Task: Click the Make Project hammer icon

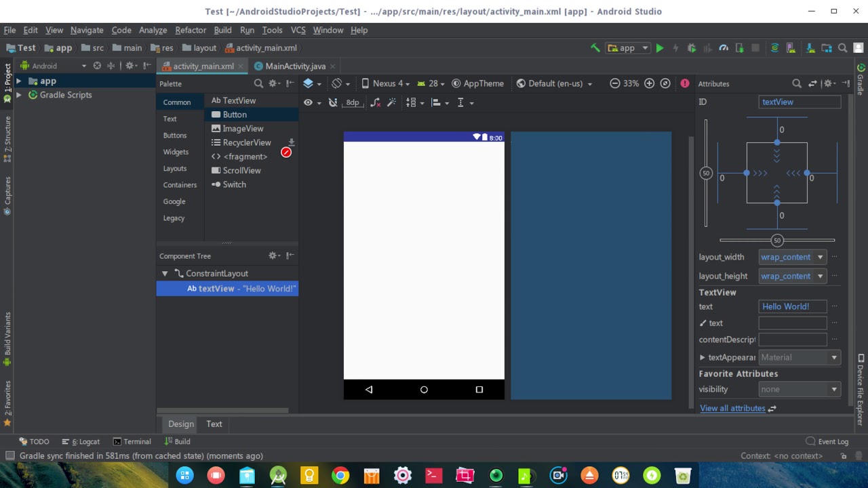Action: tap(595, 48)
